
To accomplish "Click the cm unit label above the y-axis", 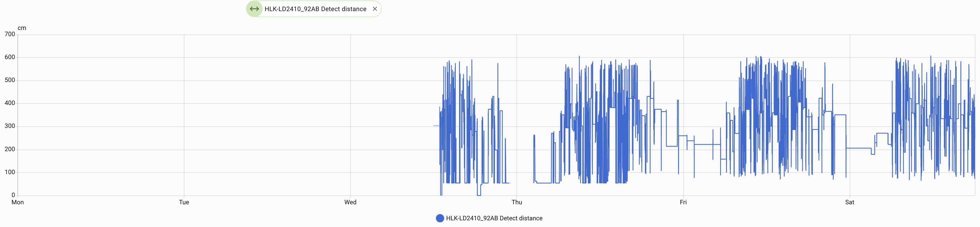I will click(x=22, y=28).
